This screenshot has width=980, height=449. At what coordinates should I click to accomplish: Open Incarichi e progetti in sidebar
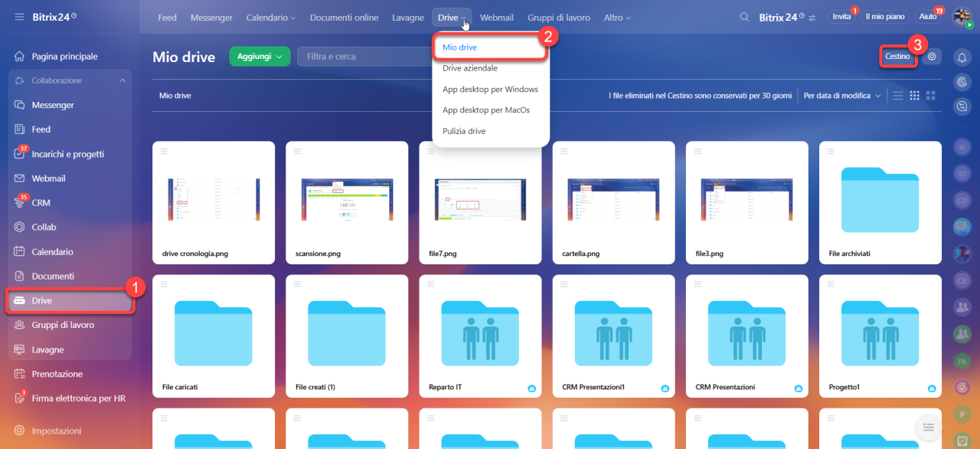69,154
